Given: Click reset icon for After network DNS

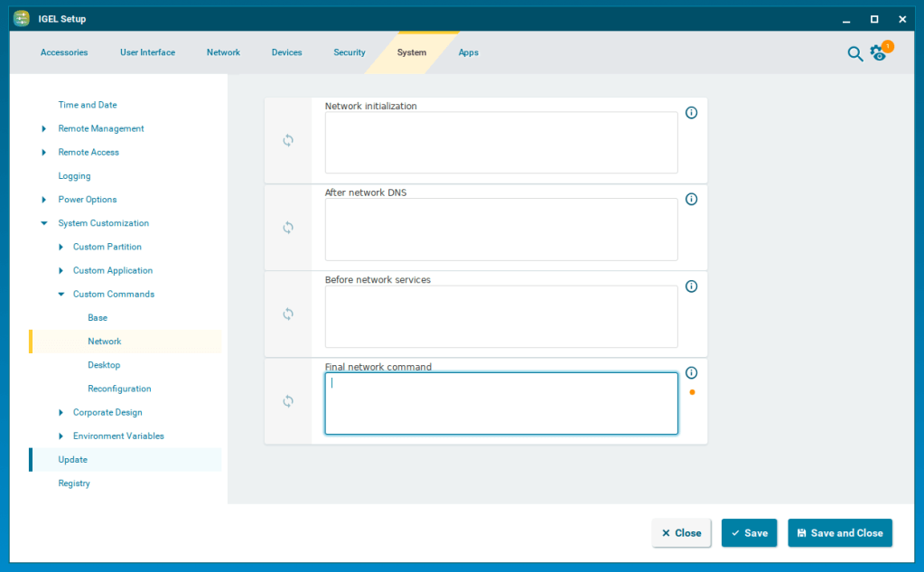Looking at the screenshot, I should tap(288, 228).
